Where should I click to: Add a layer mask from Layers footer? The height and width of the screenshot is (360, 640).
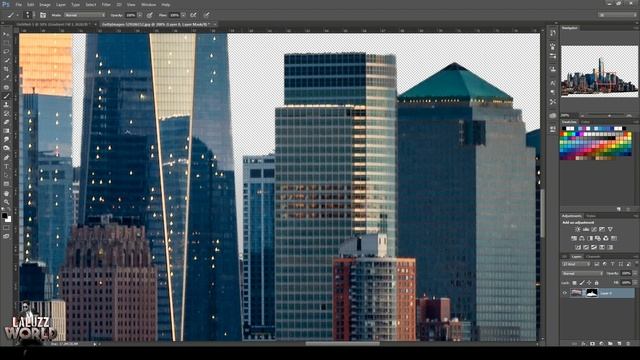(x=592, y=343)
